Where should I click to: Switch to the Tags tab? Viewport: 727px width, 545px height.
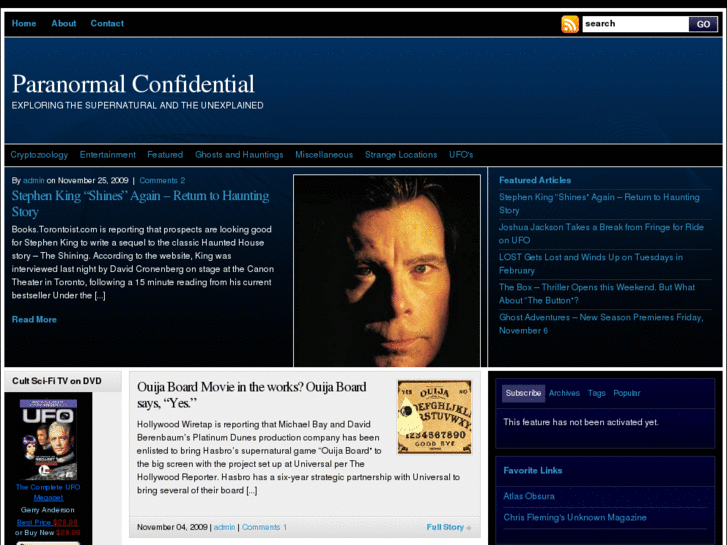597,393
